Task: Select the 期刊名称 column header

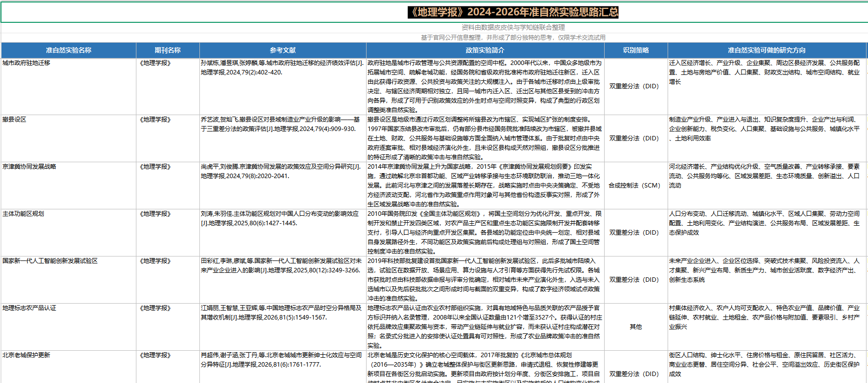Action: 168,50
